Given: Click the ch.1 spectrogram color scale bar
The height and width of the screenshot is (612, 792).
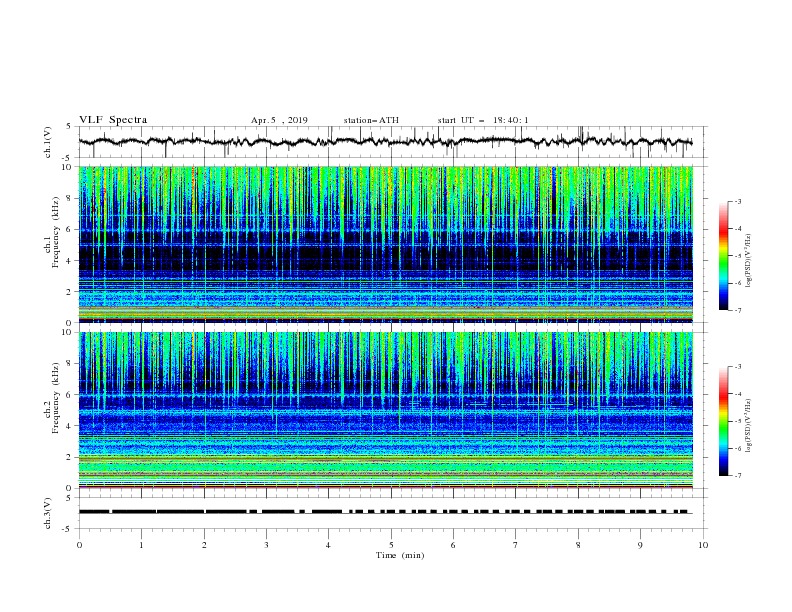Looking at the screenshot, I should pos(724,256).
